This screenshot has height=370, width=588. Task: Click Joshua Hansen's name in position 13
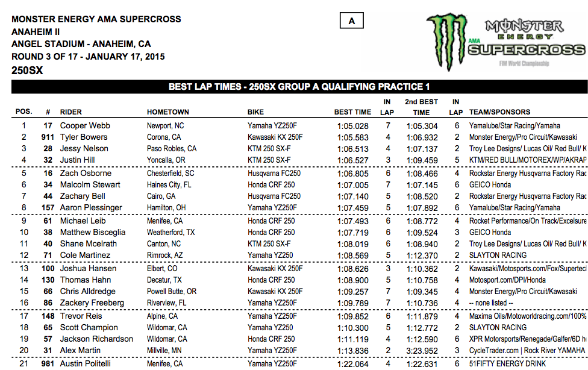click(86, 269)
